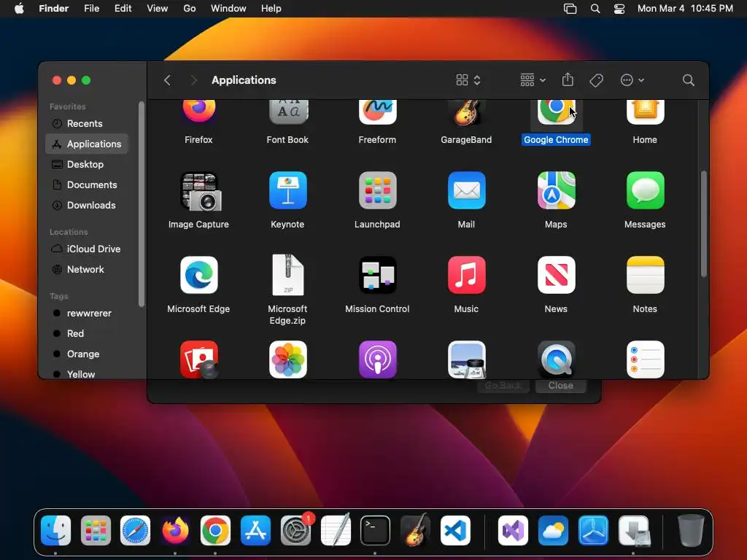The width and height of the screenshot is (747, 560).
Task: Select the GarageBand app in Finder window
Action: click(466, 113)
